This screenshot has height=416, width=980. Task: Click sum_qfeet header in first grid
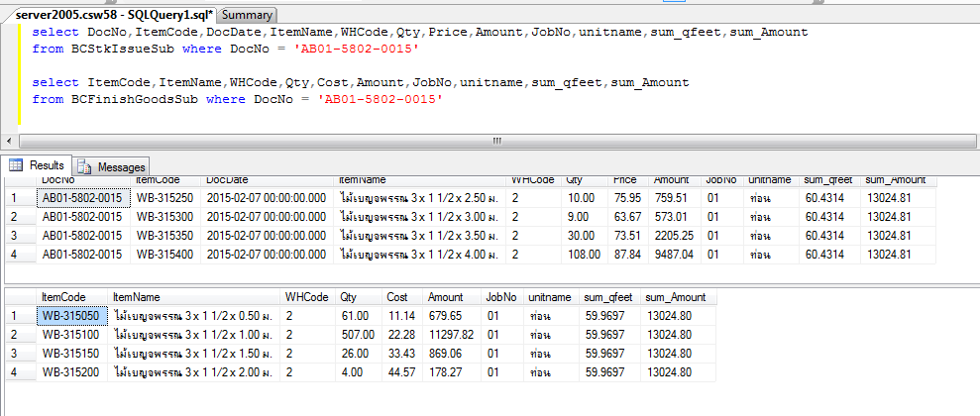pos(829,180)
